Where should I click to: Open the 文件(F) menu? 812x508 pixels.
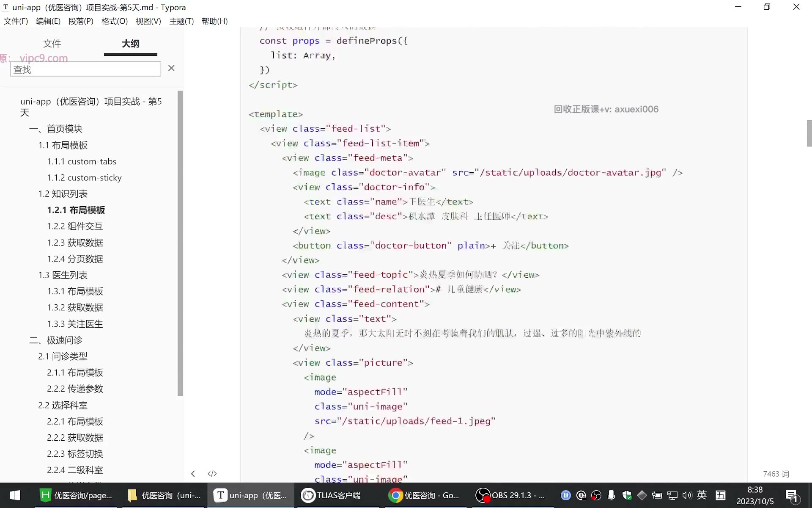[x=16, y=21]
